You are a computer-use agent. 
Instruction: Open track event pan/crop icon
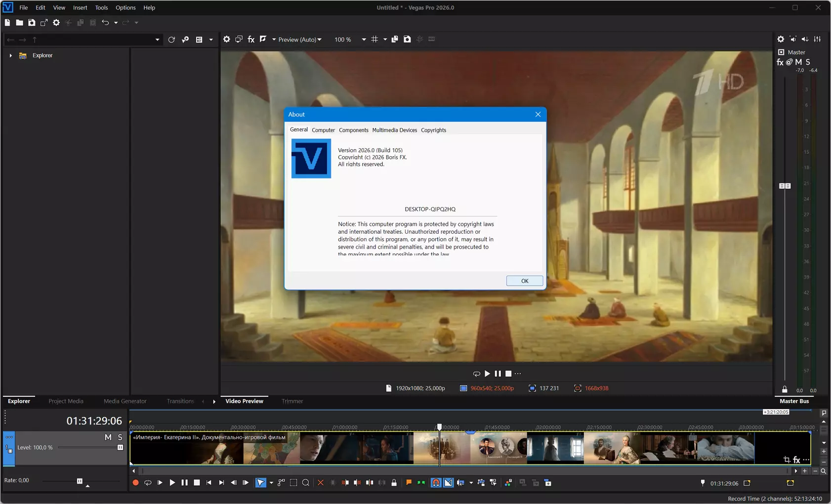787,460
